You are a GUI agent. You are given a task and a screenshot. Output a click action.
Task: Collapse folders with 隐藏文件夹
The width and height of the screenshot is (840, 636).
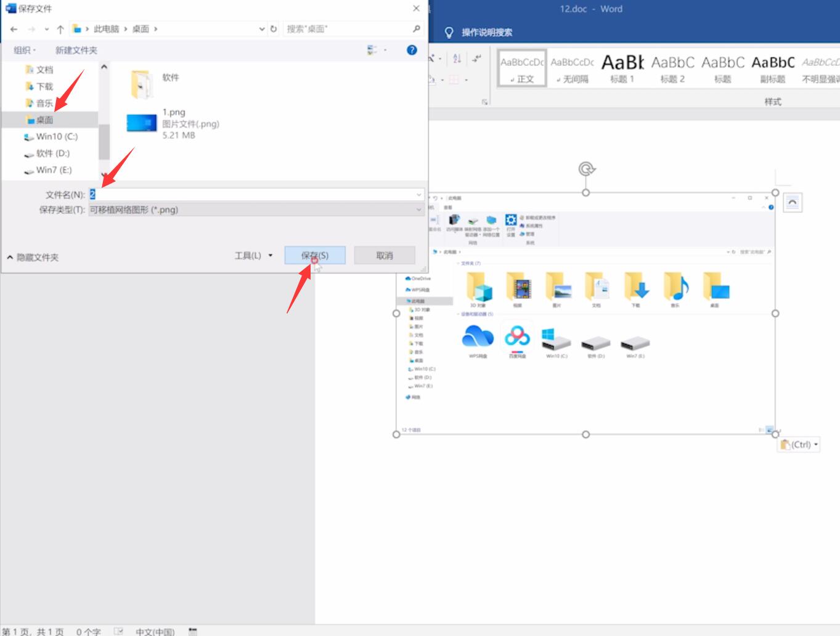(x=33, y=257)
